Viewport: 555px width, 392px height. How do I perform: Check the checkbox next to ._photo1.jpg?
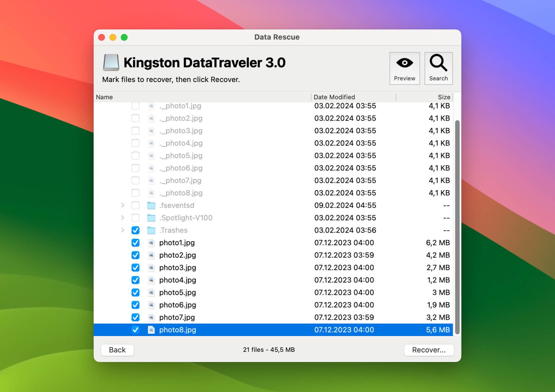(135, 106)
